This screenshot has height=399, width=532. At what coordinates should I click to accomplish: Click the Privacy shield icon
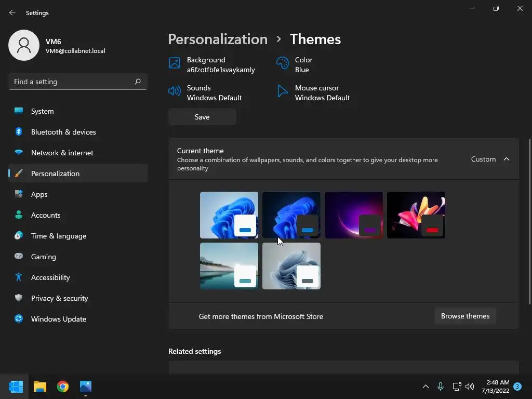point(19,298)
